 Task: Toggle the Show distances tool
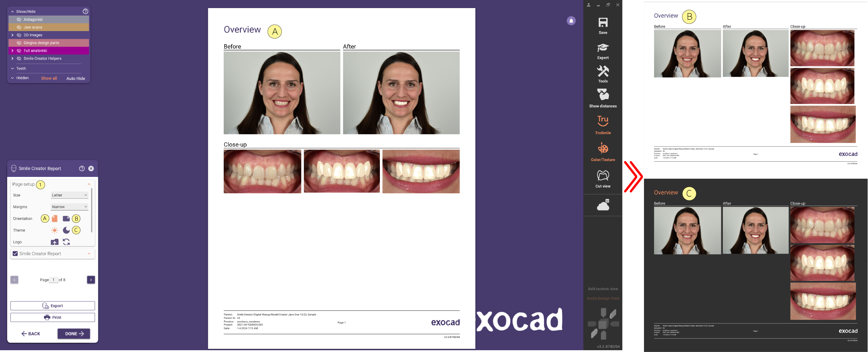tap(602, 94)
